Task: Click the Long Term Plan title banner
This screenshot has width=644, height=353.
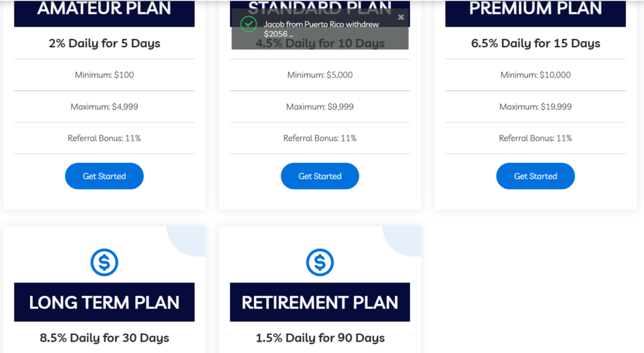Action: 104,302
